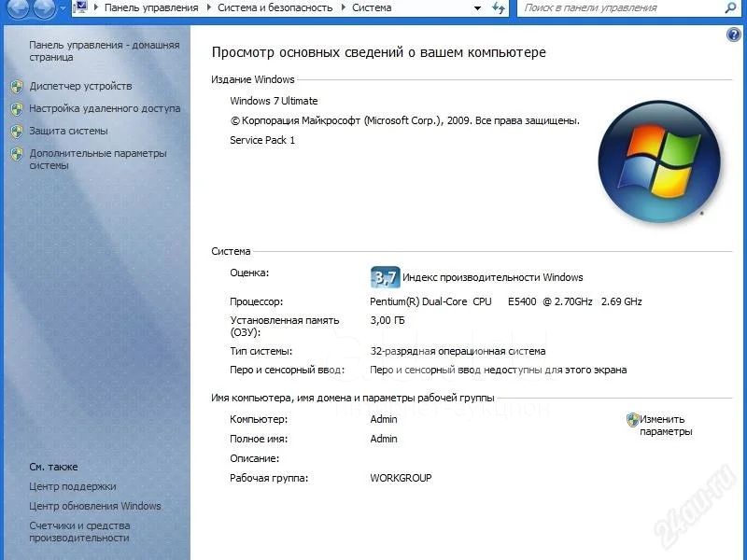
Task: Click the Рабочая группа: label
Action: click(x=269, y=478)
